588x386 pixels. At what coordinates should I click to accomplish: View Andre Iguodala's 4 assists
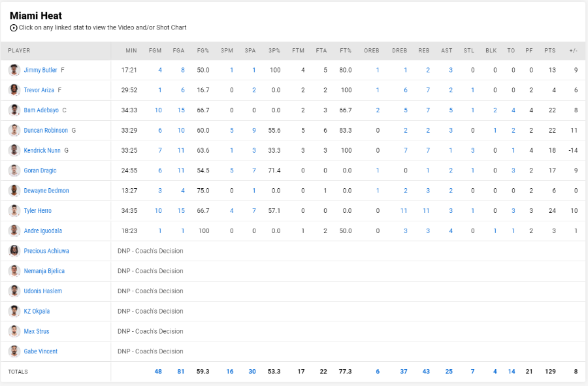(x=451, y=231)
